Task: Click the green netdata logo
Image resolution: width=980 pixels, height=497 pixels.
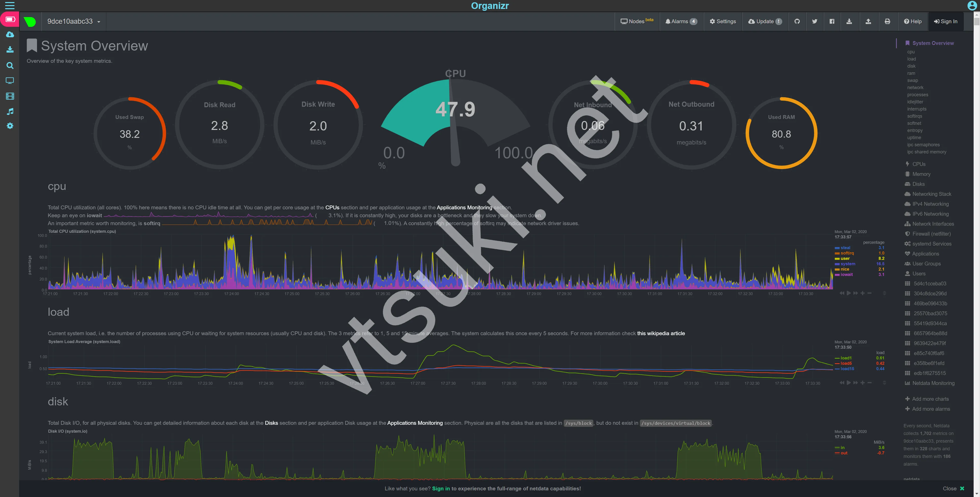Action: coord(30,22)
